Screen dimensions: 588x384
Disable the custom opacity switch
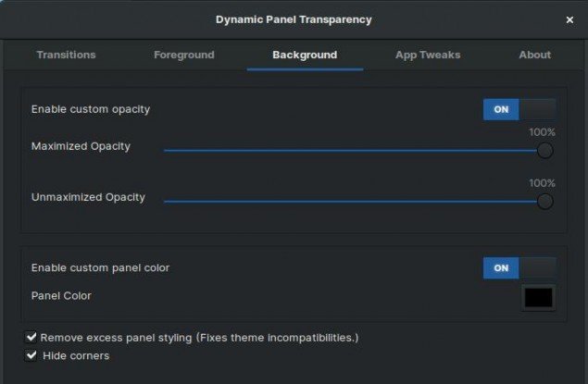pos(519,109)
